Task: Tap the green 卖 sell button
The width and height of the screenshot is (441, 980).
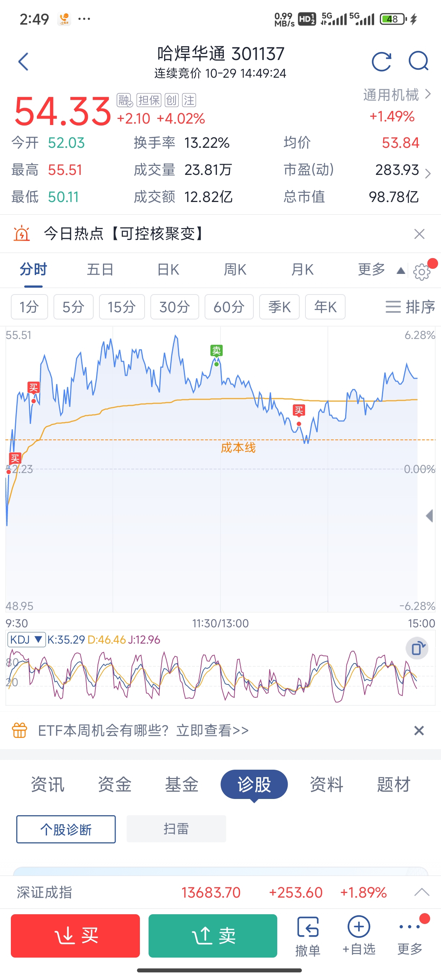Action: click(x=213, y=936)
